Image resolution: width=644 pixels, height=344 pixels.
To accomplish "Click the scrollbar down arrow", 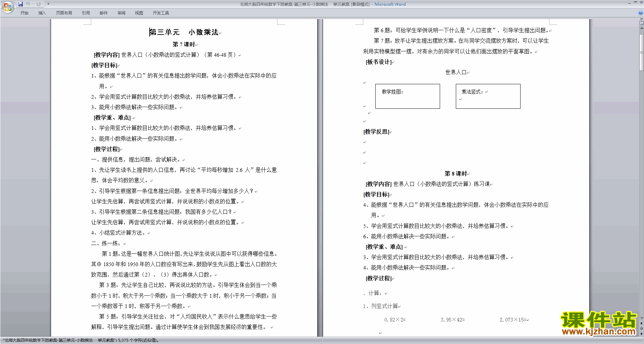I will 642,318.
